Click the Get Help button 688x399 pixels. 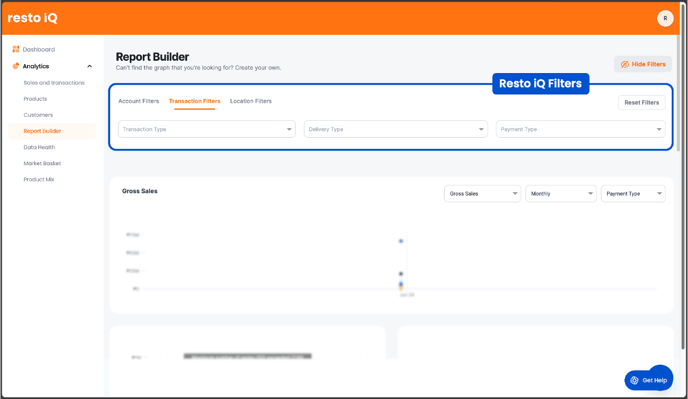649,380
